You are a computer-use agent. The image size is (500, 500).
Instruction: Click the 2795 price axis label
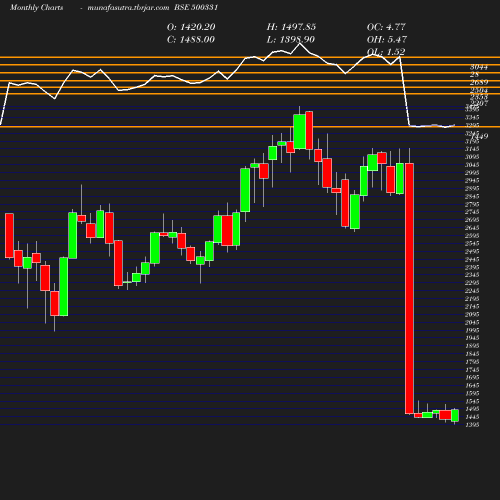tap(472, 204)
